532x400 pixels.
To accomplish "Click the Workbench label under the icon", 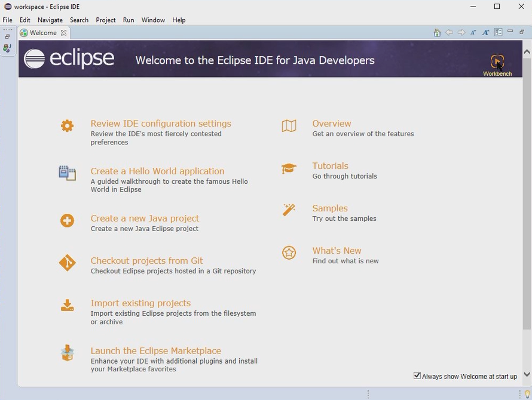I will click(x=497, y=73).
